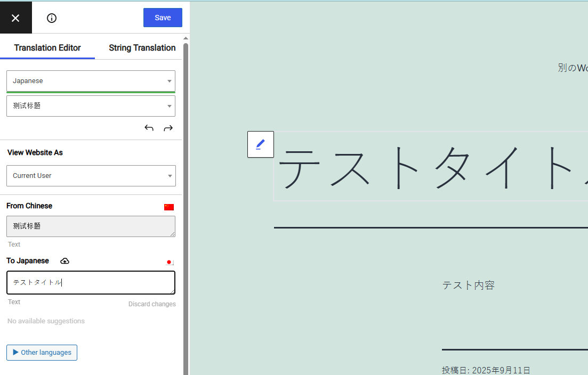Click the info circle icon

tap(52, 18)
